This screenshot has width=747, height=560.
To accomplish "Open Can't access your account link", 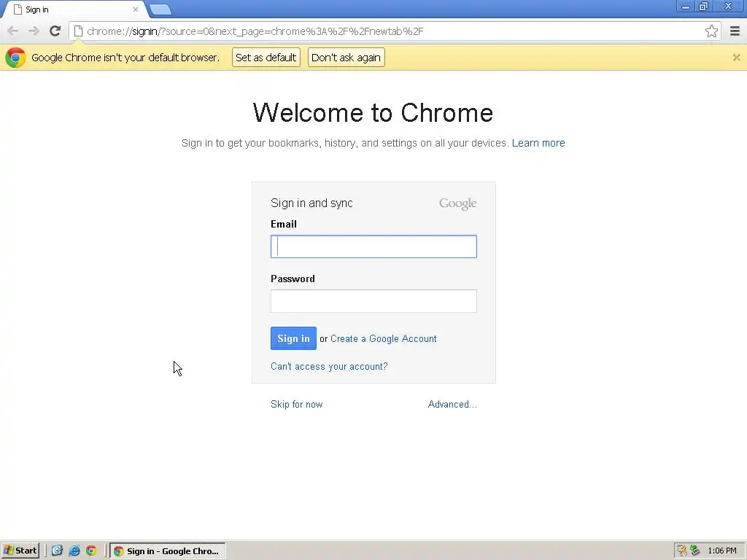I will 329,366.
